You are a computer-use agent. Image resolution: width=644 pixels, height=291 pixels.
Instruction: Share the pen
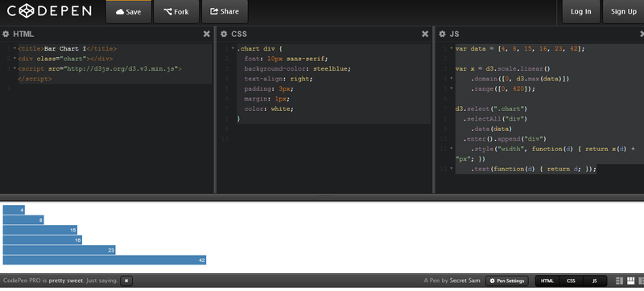pyautogui.click(x=225, y=12)
